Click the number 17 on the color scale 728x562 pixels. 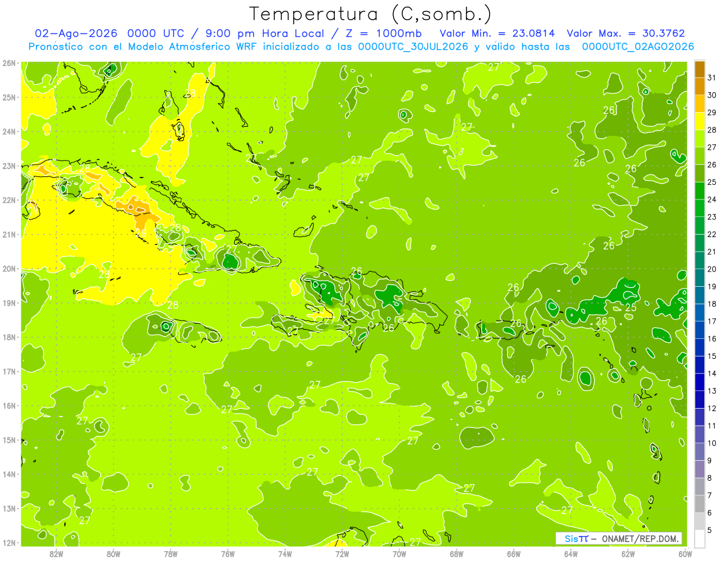point(712,321)
